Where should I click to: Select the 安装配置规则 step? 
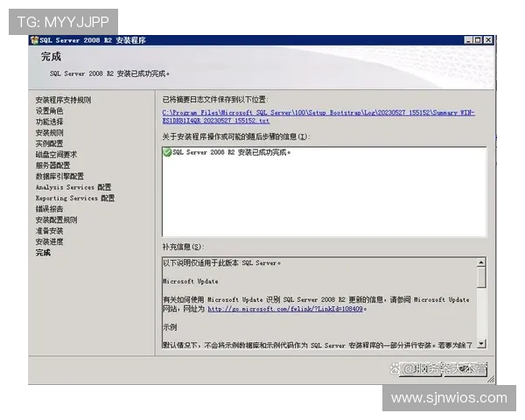[x=56, y=220]
